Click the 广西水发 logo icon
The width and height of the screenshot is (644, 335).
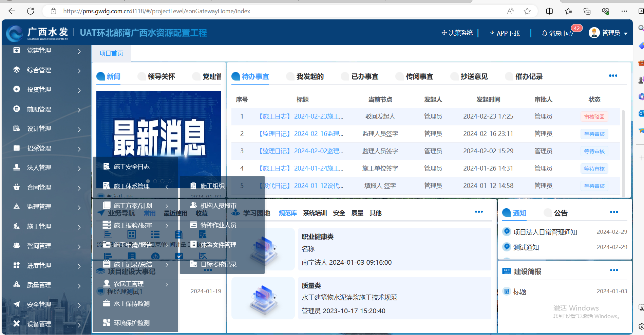[15, 34]
